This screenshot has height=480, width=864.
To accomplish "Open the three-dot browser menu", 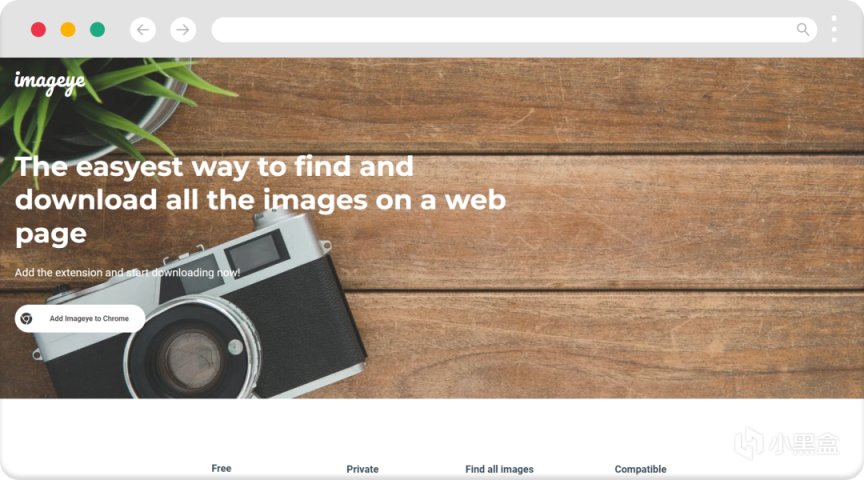I will (834, 29).
